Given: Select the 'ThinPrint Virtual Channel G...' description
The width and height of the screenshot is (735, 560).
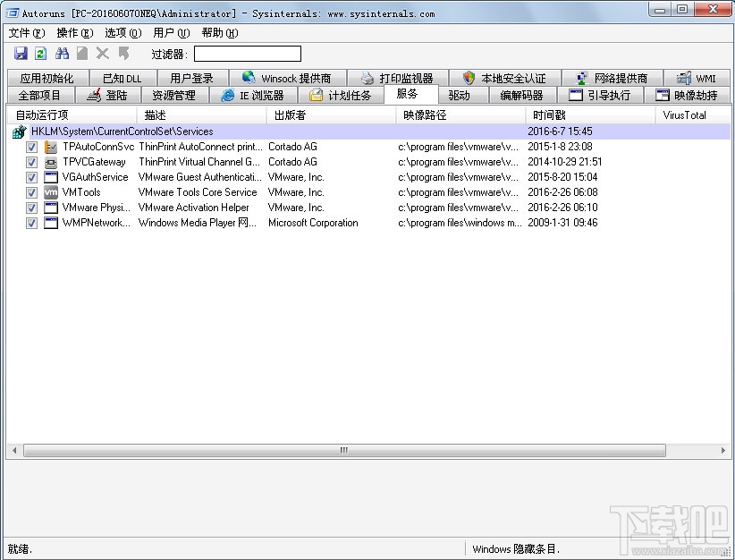Looking at the screenshot, I should tap(199, 162).
